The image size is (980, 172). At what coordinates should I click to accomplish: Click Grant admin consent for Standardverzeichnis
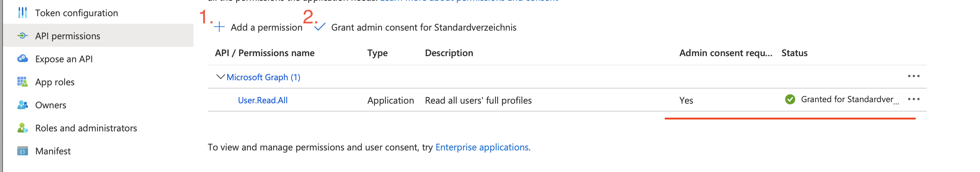click(423, 27)
